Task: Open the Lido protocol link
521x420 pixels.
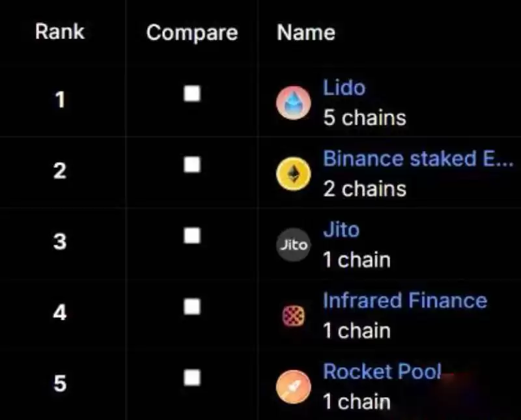Action: click(x=344, y=88)
